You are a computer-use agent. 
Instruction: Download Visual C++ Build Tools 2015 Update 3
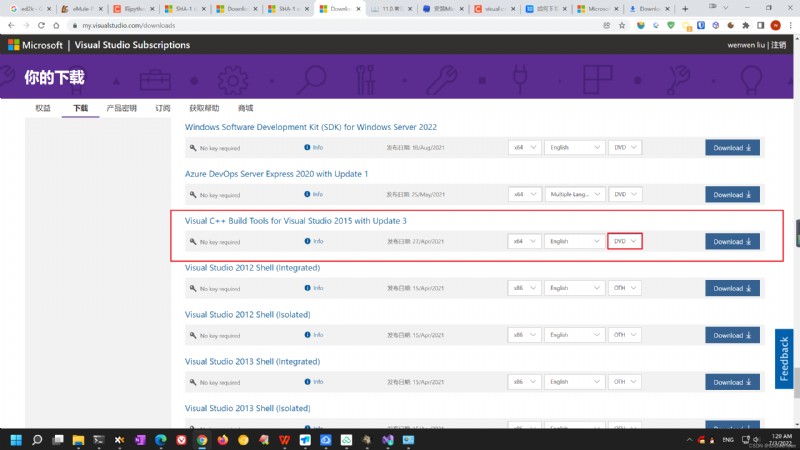(x=732, y=242)
